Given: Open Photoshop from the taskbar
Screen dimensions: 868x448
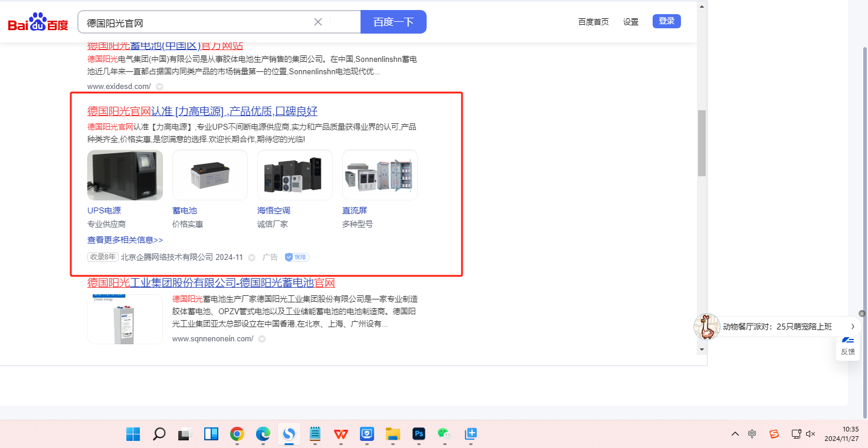Looking at the screenshot, I should [x=419, y=434].
